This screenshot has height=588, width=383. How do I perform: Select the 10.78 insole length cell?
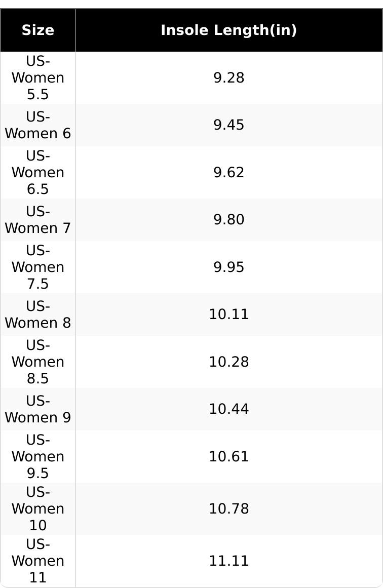228,508
